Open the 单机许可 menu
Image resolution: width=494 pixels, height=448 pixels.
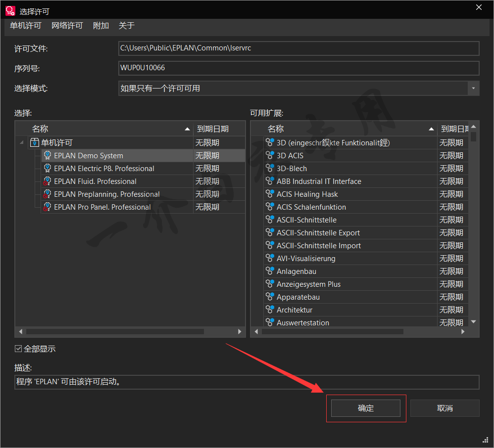coord(26,26)
